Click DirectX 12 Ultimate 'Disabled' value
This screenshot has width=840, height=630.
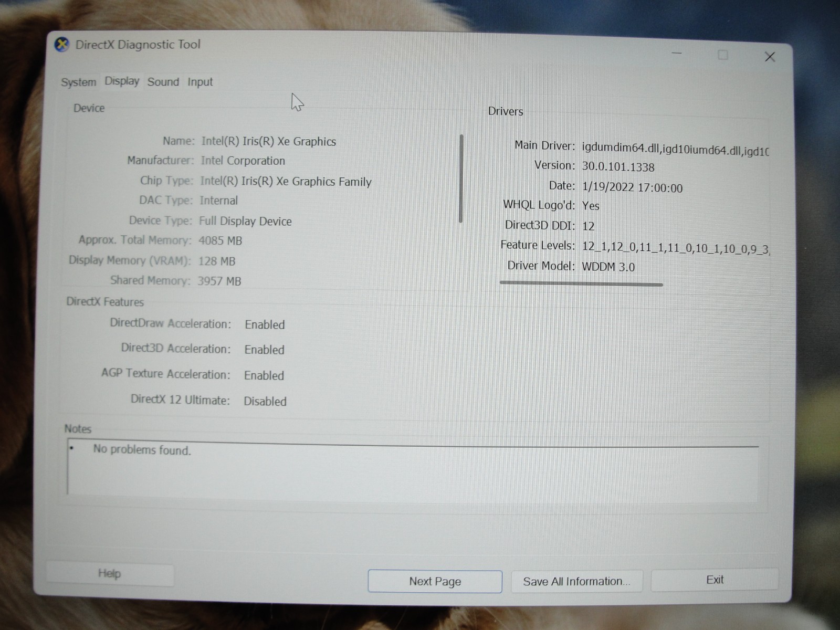click(x=265, y=401)
